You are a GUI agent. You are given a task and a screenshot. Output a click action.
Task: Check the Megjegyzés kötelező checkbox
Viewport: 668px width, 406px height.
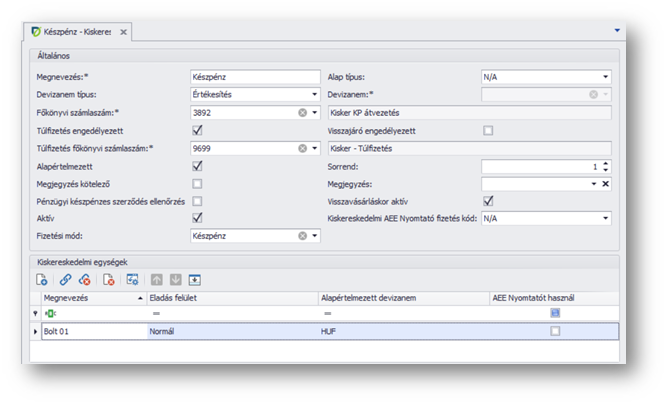(x=197, y=184)
